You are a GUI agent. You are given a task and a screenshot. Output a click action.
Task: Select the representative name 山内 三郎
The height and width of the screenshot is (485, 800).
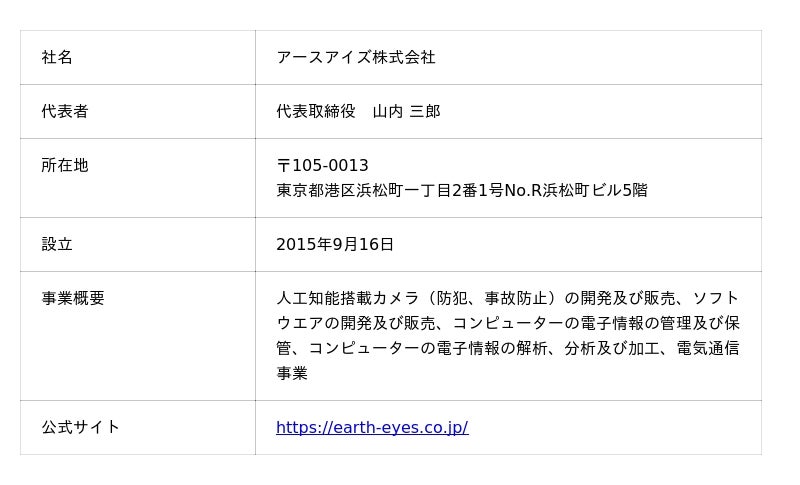406,112
